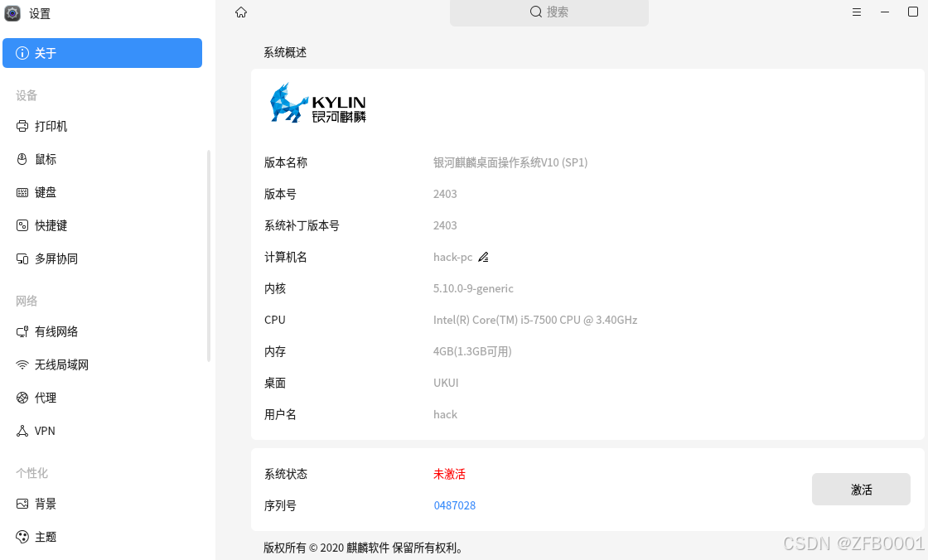Click the sidebar vertical scrollbar
The height and width of the screenshot is (560, 928).
[x=208, y=256]
